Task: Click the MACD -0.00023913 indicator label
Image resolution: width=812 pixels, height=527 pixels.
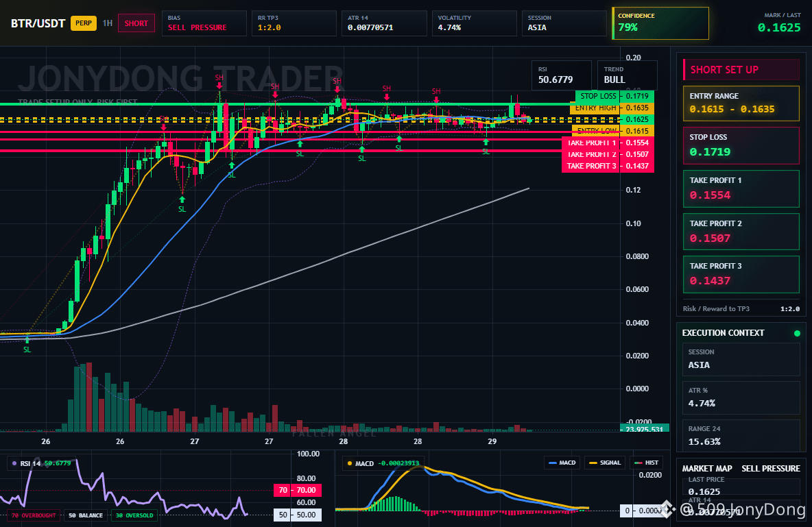Action: click(x=383, y=463)
